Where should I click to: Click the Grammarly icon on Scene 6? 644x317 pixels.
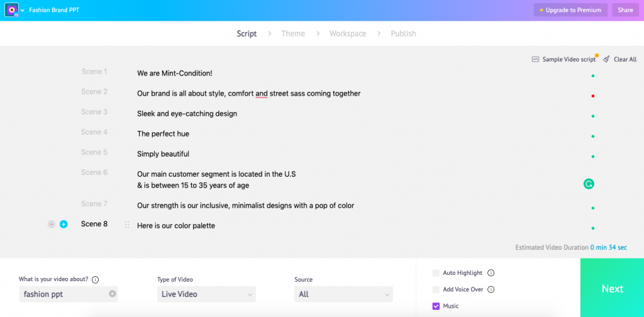coord(589,184)
